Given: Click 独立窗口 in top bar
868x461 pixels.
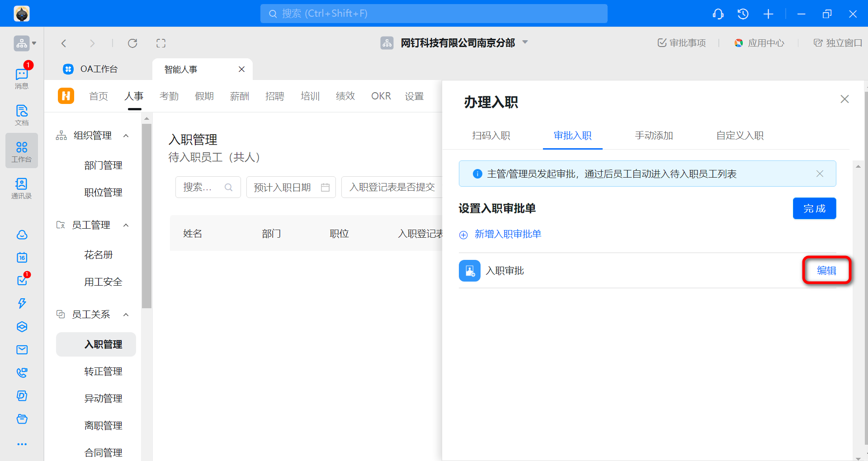Looking at the screenshot, I should (838, 43).
